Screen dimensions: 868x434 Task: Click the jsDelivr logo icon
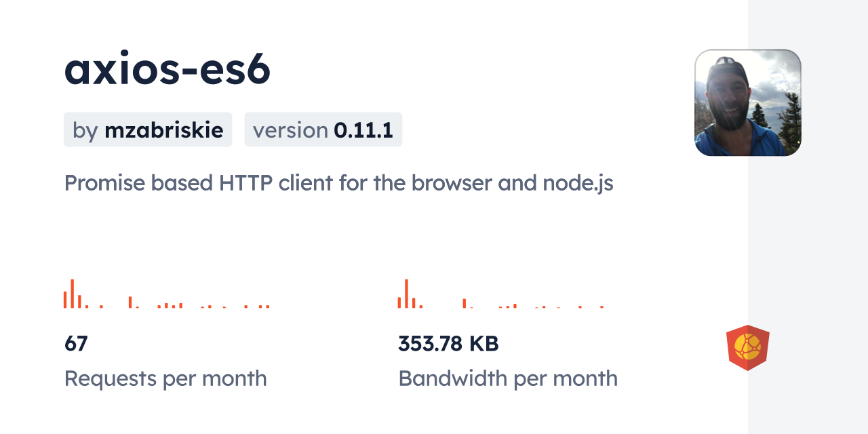coord(747,348)
